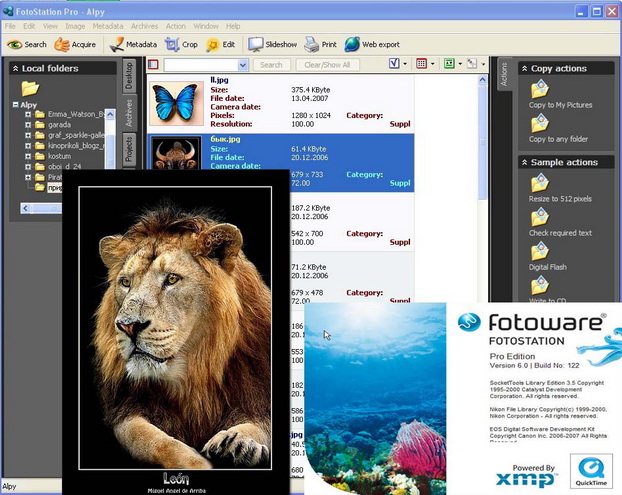Click the Actions side tab
622x495 pixels.
(504, 74)
